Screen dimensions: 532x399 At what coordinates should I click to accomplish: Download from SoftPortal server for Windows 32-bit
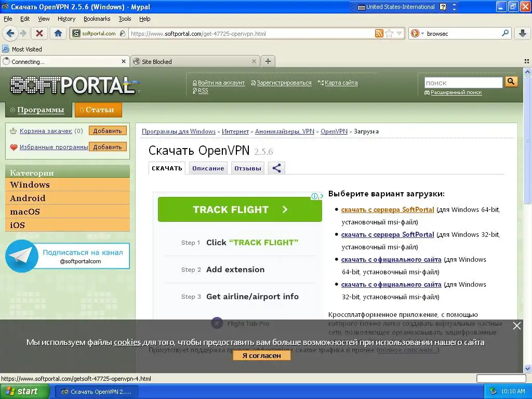(x=388, y=234)
